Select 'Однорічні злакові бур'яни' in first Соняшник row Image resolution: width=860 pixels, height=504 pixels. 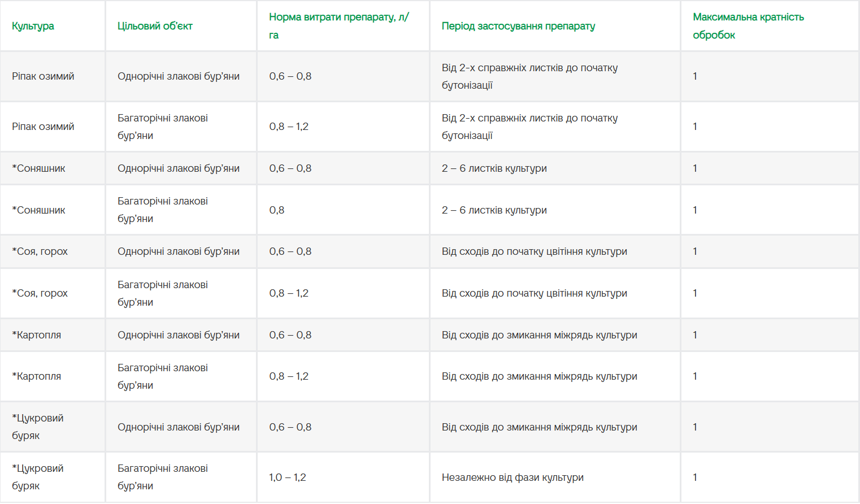[x=179, y=168]
